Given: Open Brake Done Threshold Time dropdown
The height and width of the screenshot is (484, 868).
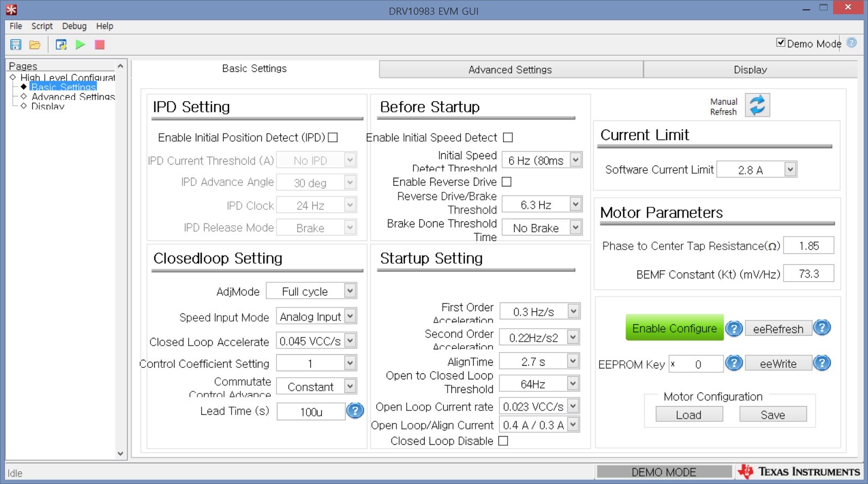Looking at the screenshot, I should click(x=542, y=228).
